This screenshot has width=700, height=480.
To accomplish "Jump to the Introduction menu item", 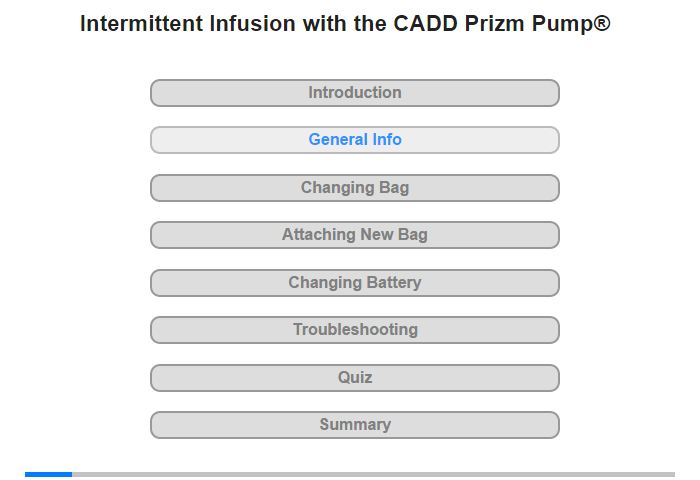I will pyautogui.click(x=354, y=93).
